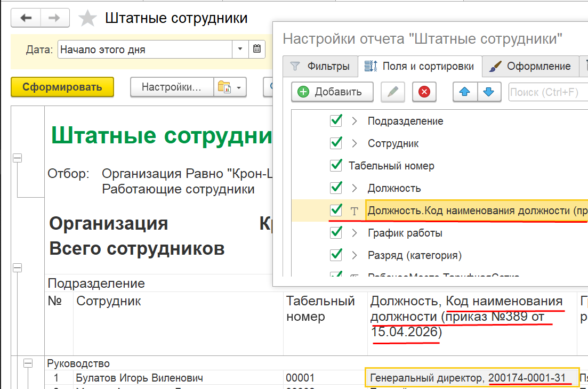
Task: Open the calendar picker next to the date field
Action: pyautogui.click(x=257, y=49)
